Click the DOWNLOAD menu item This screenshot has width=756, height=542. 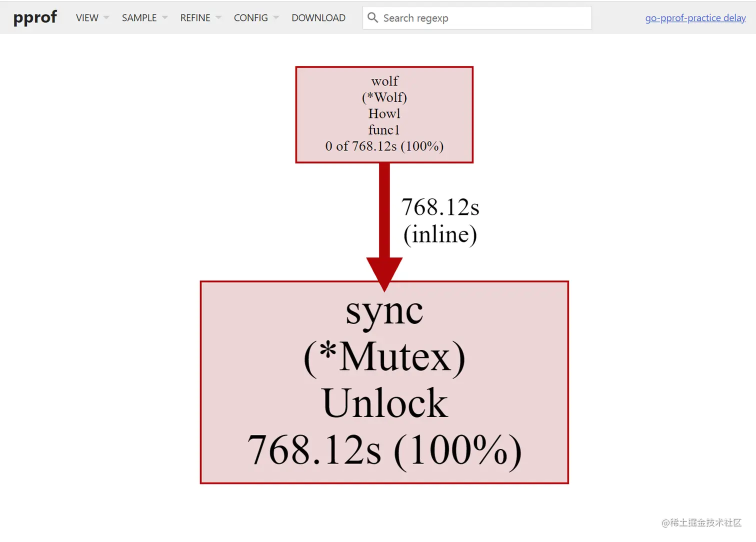tap(318, 17)
